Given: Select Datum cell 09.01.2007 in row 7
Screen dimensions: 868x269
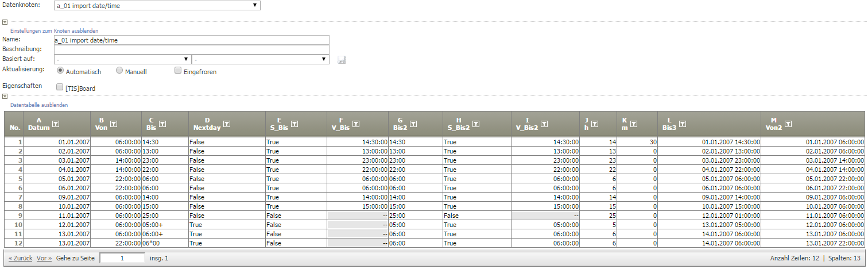Looking at the screenshot, I should (57, 197).
